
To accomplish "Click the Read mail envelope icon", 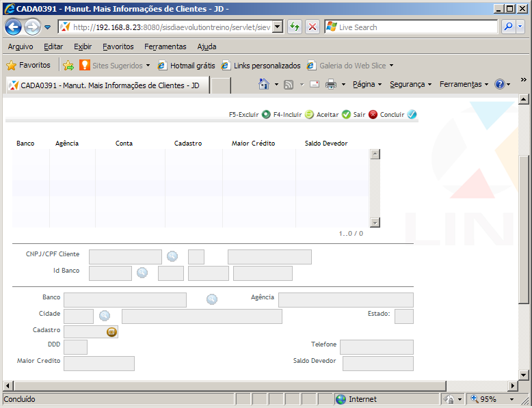I will click(x=315, y=84).
